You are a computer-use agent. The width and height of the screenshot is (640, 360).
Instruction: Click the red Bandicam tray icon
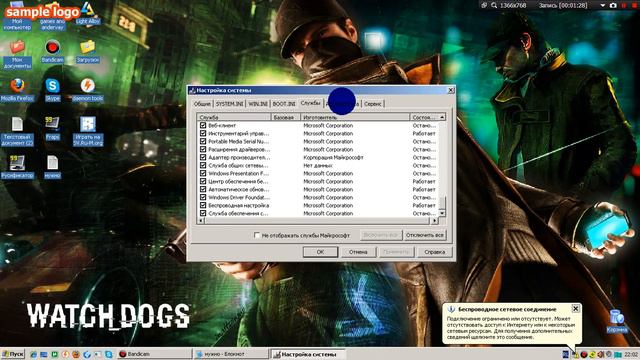coord(584,354)
